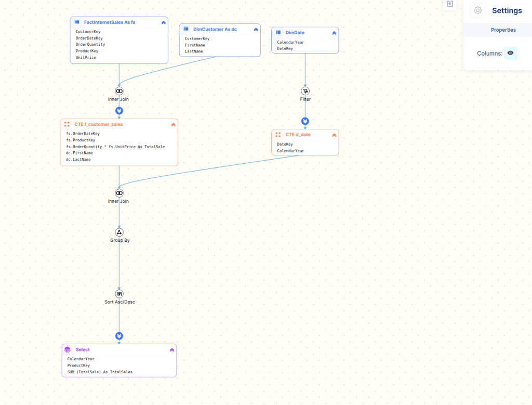This screenshot has width=532, height=405.
Task: Open the Settings gear icon
Action: click(x=478, y=10)
